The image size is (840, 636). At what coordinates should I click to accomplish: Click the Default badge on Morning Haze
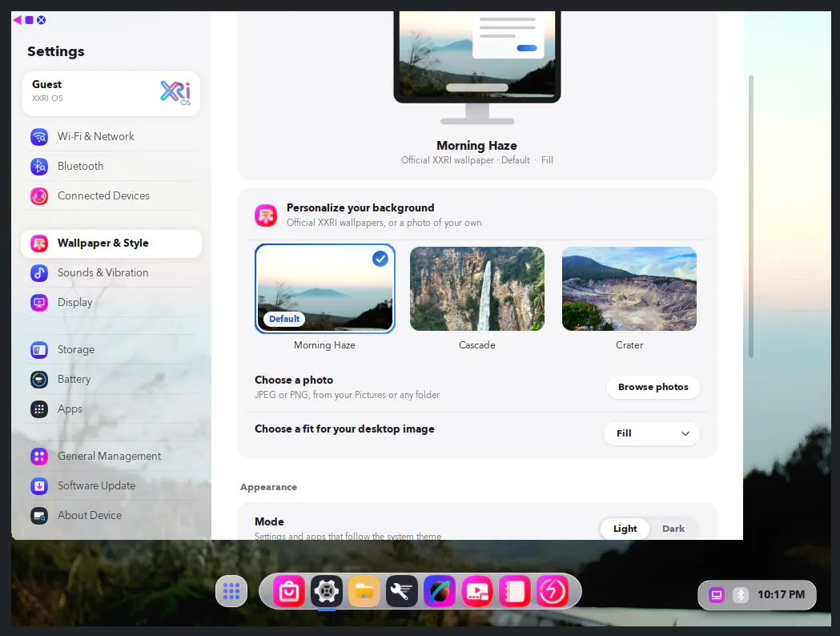click(284, 319)
